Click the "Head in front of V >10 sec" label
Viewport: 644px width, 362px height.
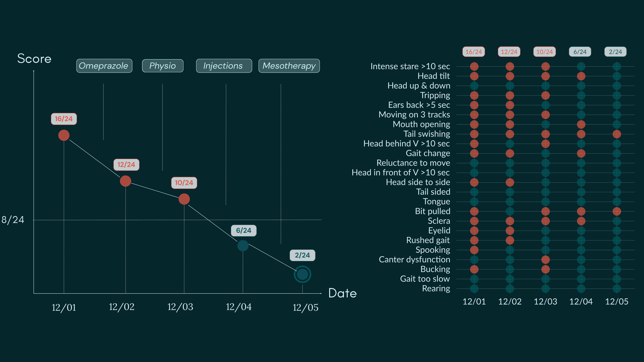(401, 173)
